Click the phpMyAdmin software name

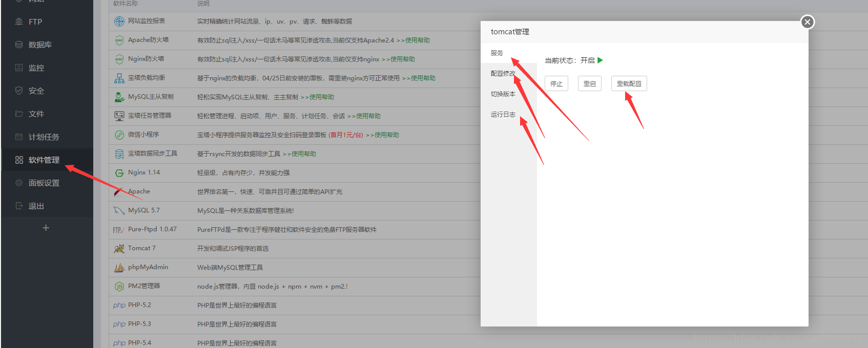click(x=148, y=267)
